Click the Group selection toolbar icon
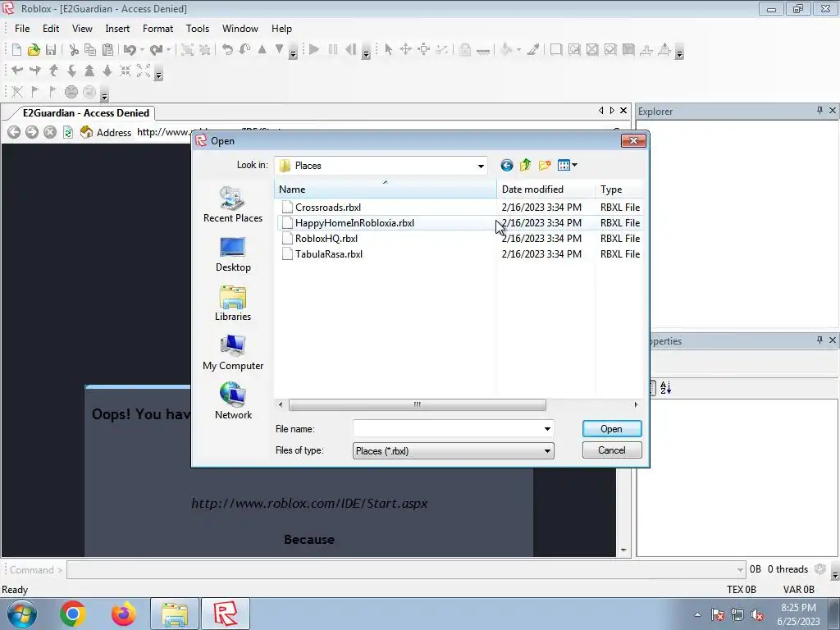The height and width of the screenshot is (630, 840). [187, 50]
